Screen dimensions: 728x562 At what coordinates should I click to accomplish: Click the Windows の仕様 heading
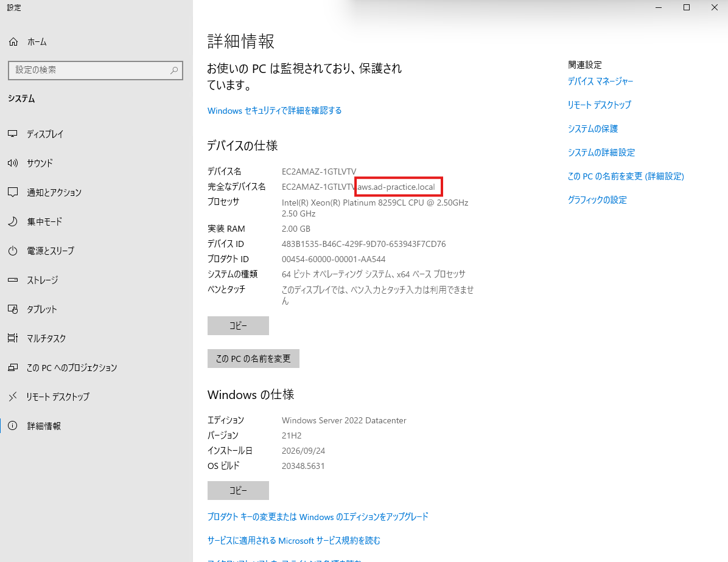coord(251,395)
